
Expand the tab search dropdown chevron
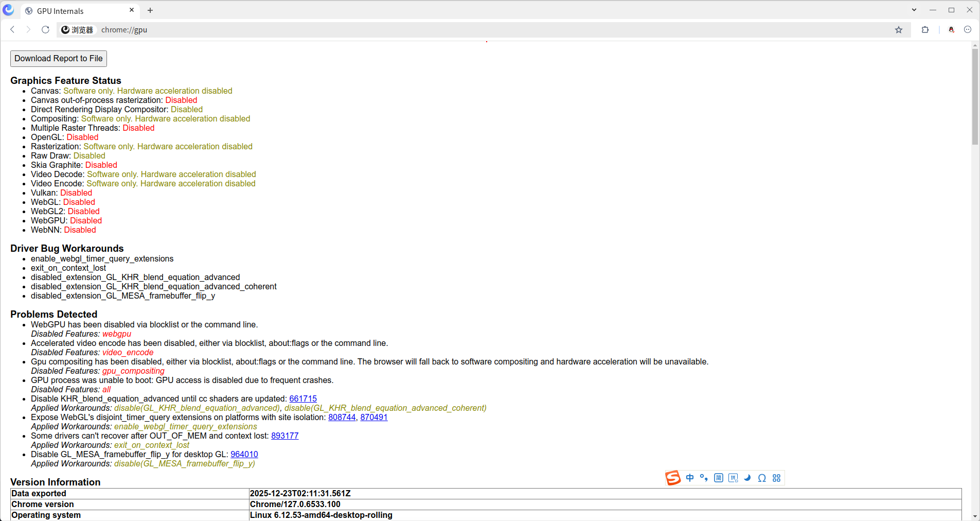click(914, 10)
